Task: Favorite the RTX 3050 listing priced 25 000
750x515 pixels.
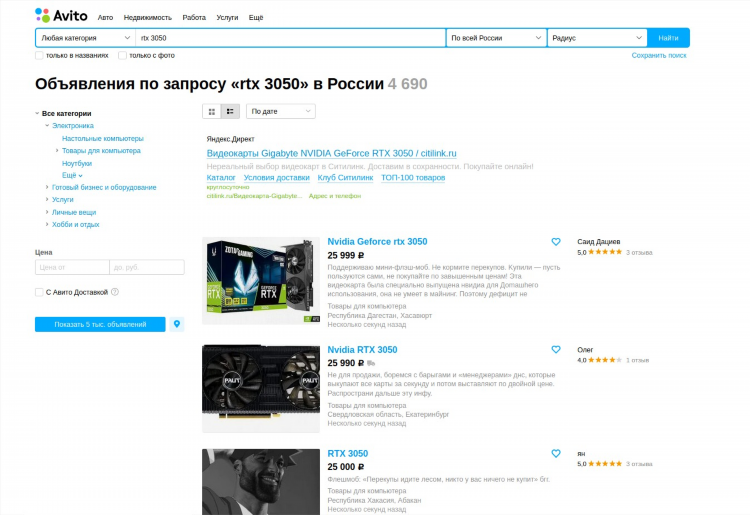Action: pyautogui.click(x=556, y=453)
